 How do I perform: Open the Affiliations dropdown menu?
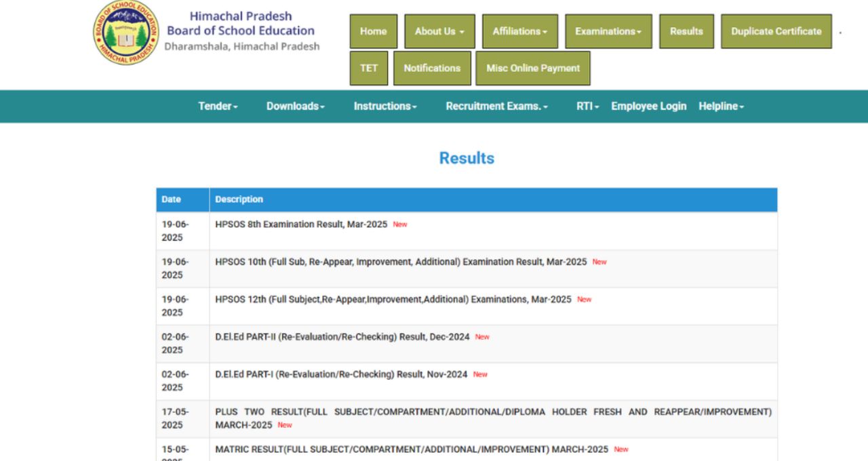click(x=520, y=31)
